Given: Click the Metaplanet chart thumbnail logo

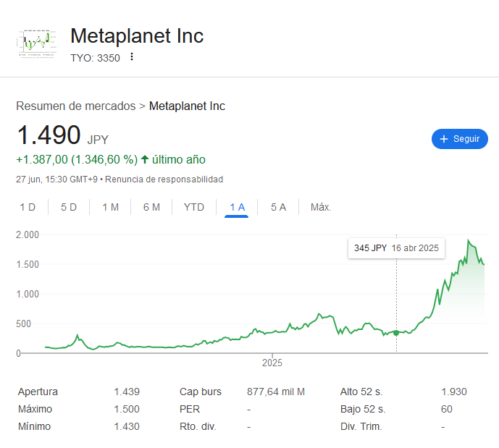Looking at the screenshot, I should click(37, 44).
